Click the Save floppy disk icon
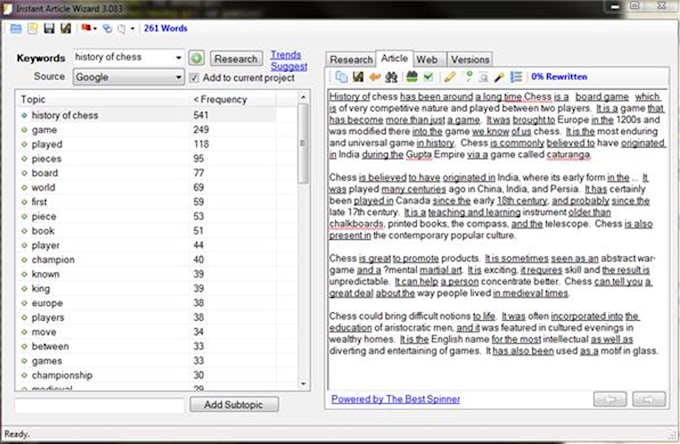This screenshot has width=680, height=444. coord(46,28)
